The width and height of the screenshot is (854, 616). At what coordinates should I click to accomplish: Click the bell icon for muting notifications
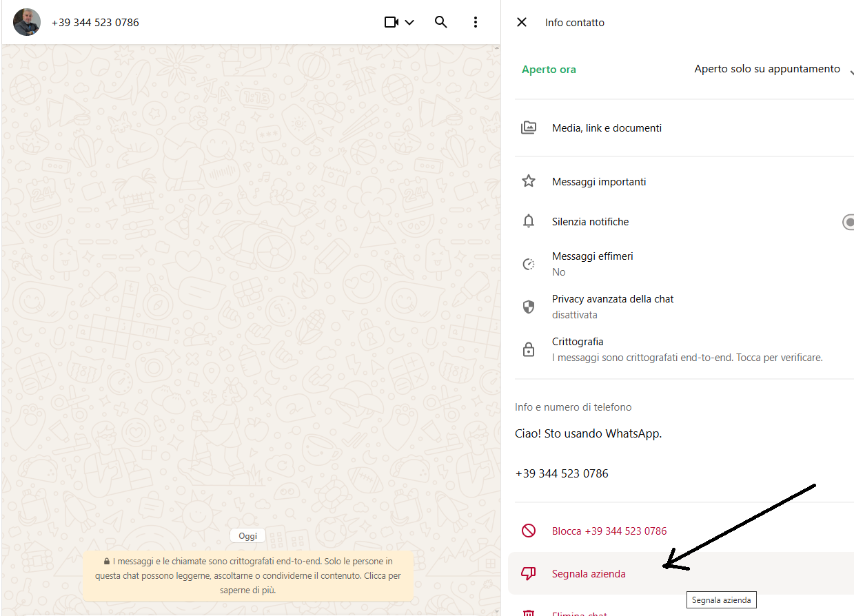point(529,221)
